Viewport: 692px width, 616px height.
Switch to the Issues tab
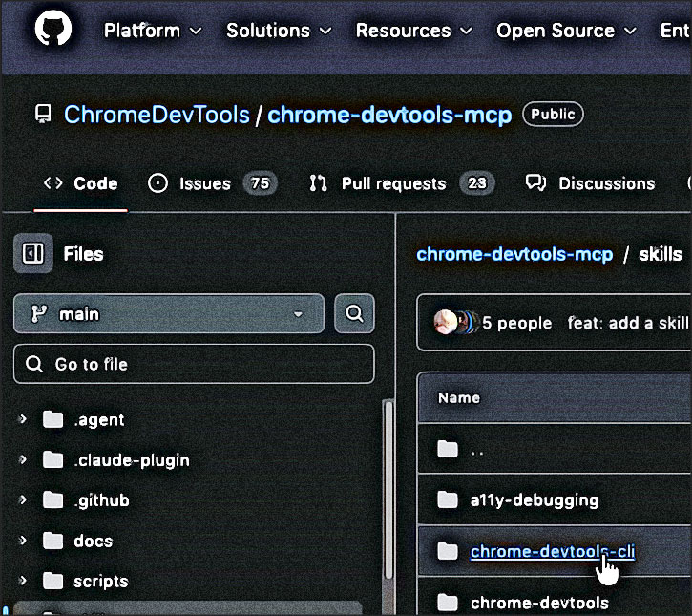click(x=212, y=183)
